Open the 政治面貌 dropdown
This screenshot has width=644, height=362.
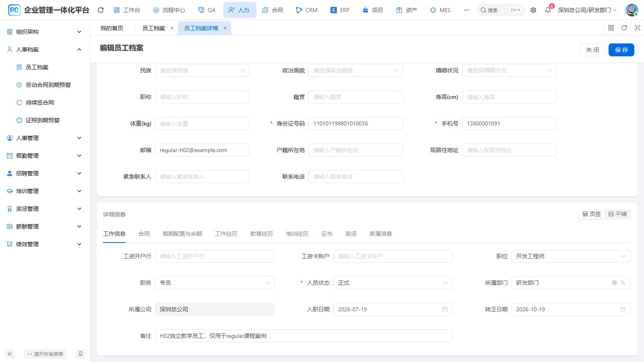pyautogui.click(x=356, y=70)
